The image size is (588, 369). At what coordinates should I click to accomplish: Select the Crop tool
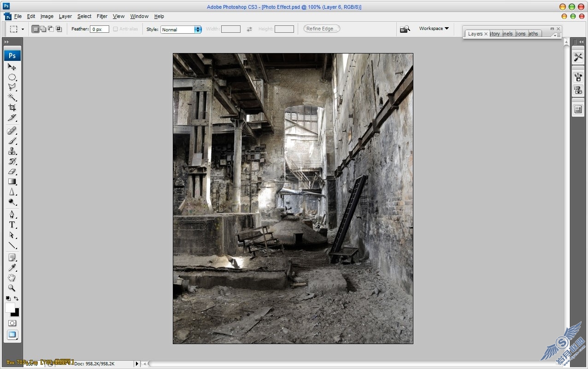coord(12,107)
